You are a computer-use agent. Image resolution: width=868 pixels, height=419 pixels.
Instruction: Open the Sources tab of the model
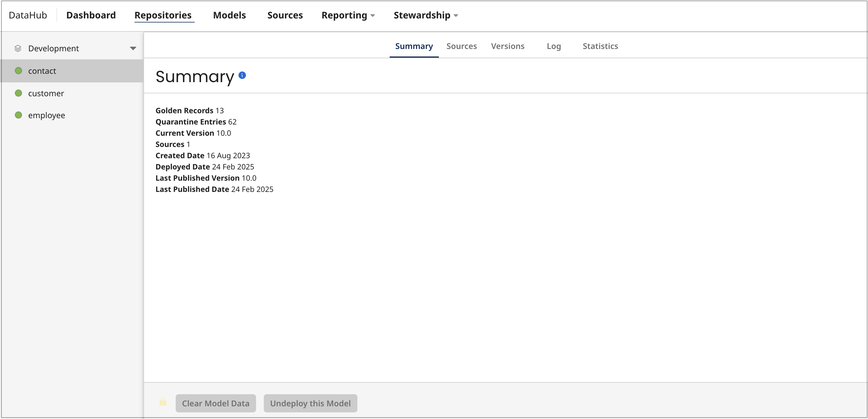pyautogui.click(x=462, y=46)
